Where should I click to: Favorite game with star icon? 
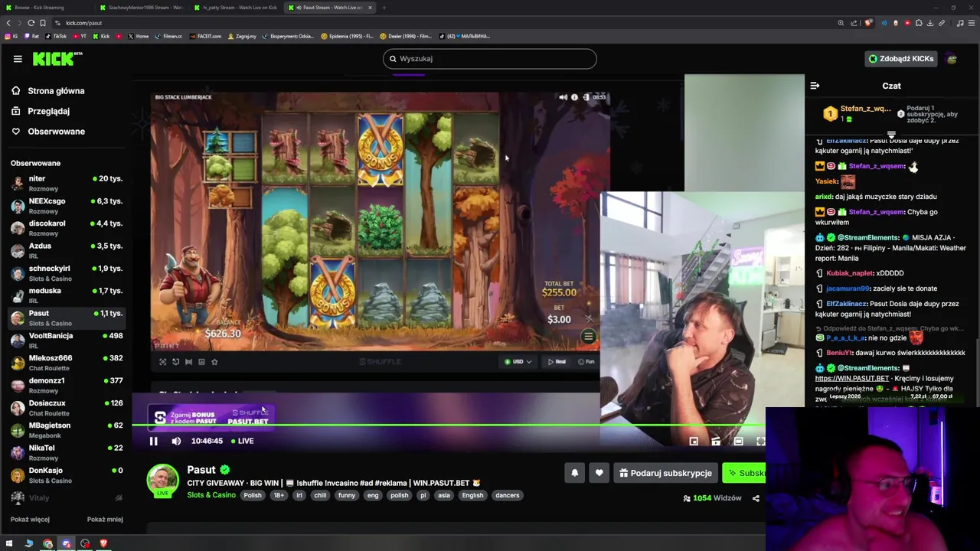pos(214,362)
